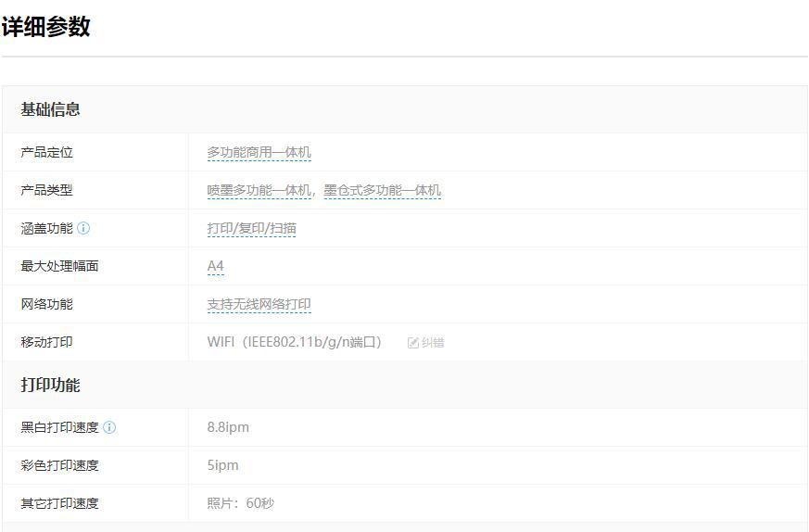
Task: Click the 纠错 correction link text
Action: (x=433, y=343)
